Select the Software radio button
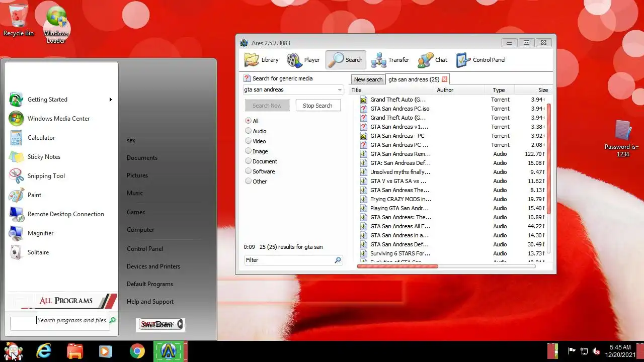The height and width of the screenshot is (362, 644). 248,171
